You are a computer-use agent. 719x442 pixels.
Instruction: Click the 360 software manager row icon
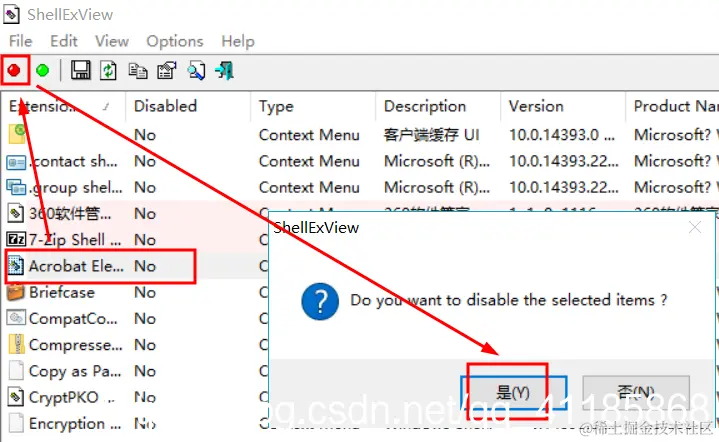point(16,214)
